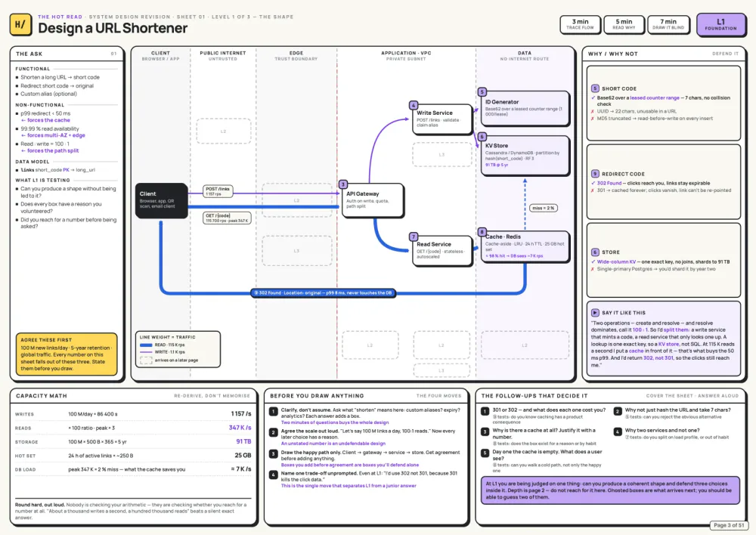The image size is (756, 535).
Task: Click the number 4 badge on Write Service
Action: pyautogui.click(x=414, y=105)
